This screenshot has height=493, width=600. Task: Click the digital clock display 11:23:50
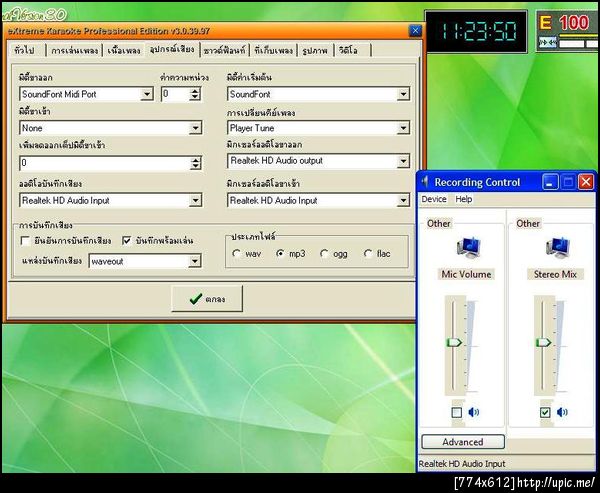pyautogui.click(x=477, y=31)
